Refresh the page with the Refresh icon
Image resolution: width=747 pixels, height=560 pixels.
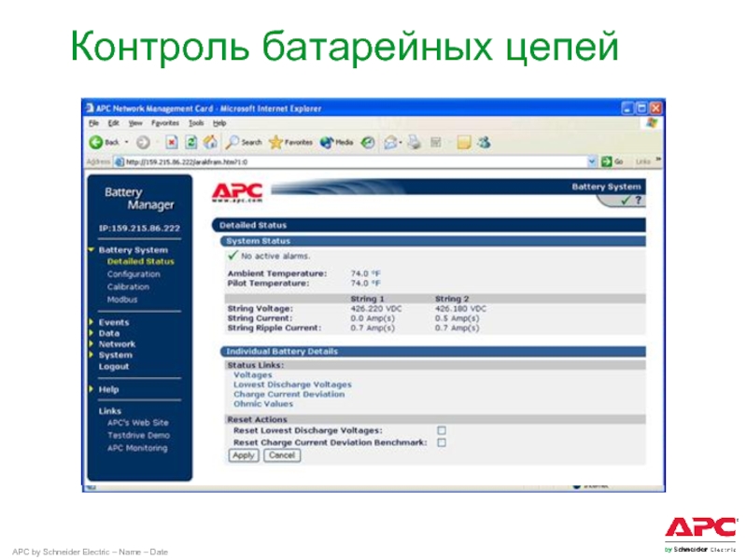point(191,142)
